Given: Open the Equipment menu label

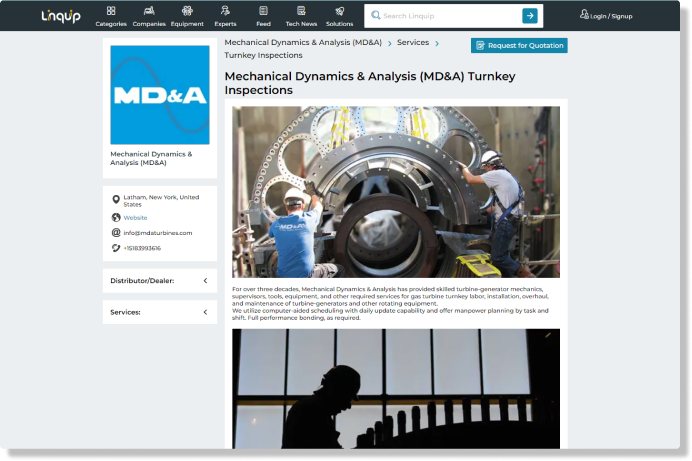Looking at the screenshot, I should click(x=187, y=24).
